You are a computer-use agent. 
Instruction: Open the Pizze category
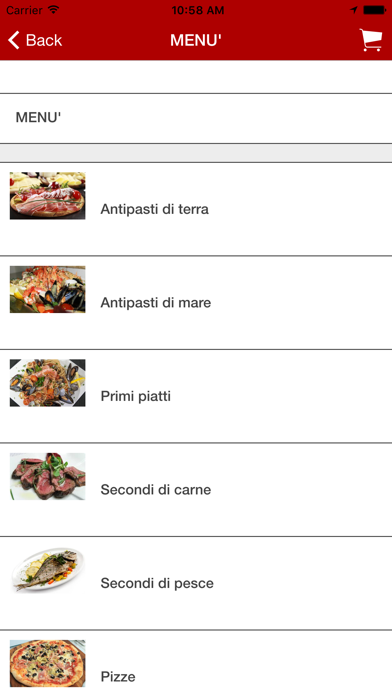pos(196,663)
